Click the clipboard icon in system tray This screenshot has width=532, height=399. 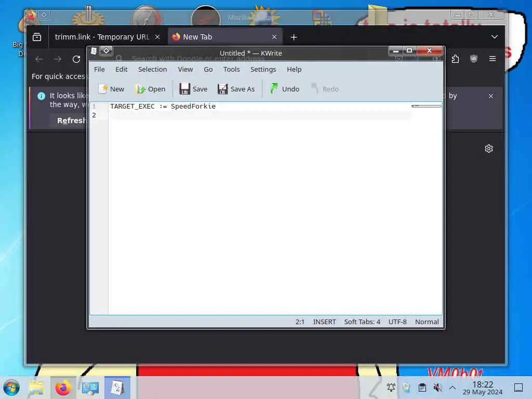(x=422, y=387)
